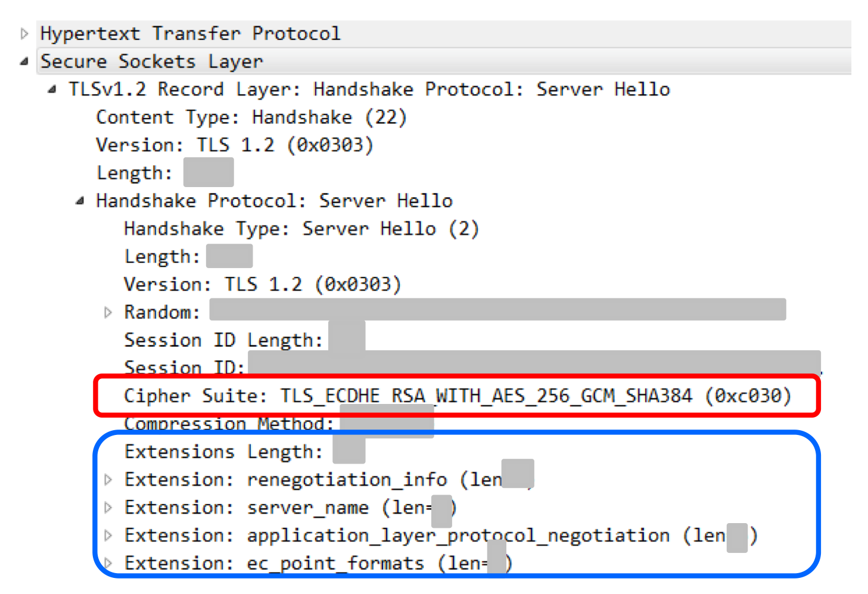Screen dimensions: 868x594
Task: Select the record layer Version TLS 1.2 row
Action: tap(235, 145)
